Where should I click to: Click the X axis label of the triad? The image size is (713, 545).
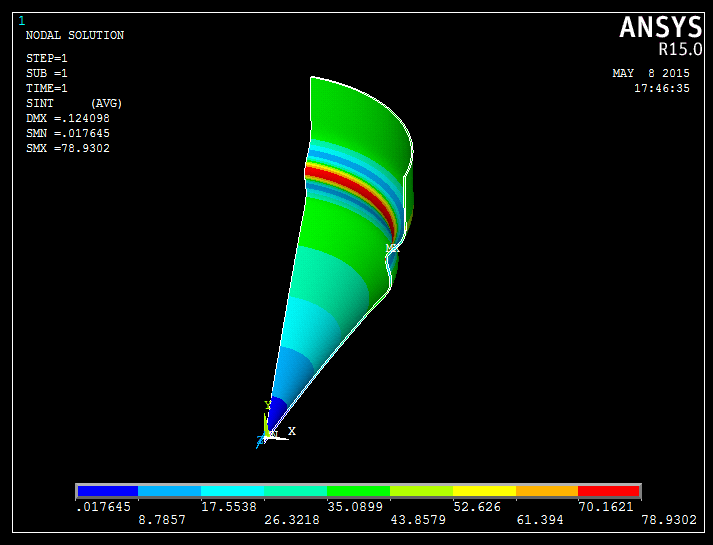(291, 431)
